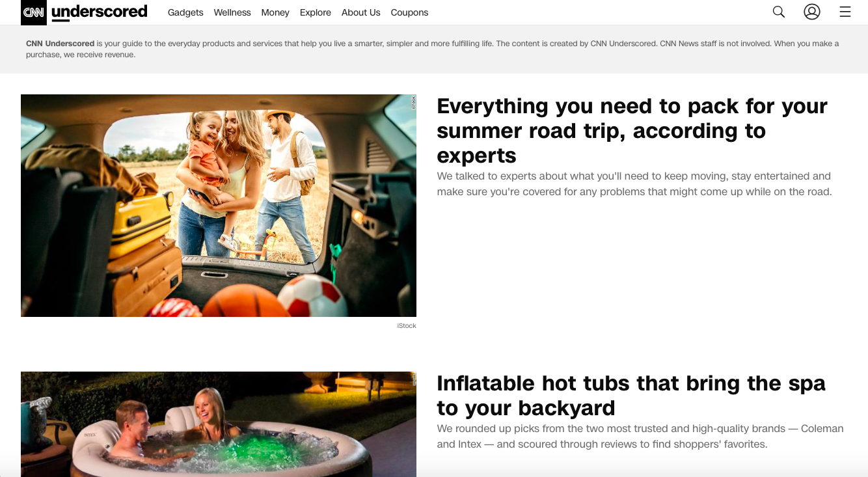Open the Coupons navigation link

click(409, 12)
